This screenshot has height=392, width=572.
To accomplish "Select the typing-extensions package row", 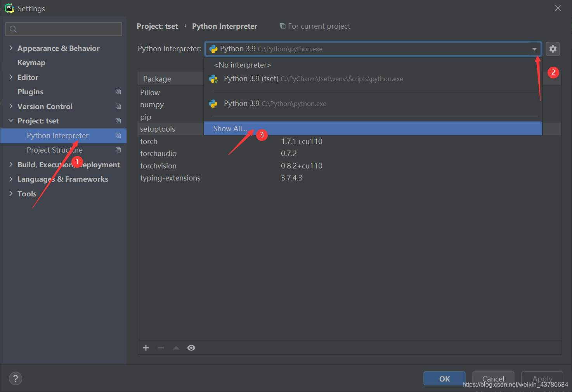I will click(x=349, y=178).
